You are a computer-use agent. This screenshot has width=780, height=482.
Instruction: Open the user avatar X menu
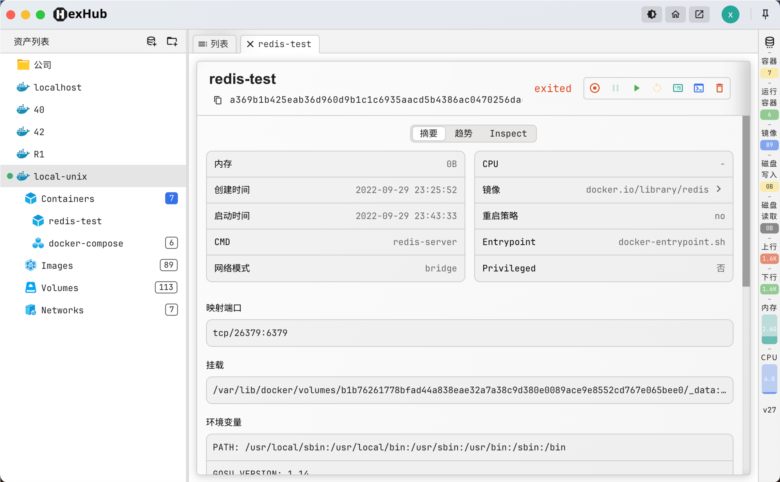730,14
